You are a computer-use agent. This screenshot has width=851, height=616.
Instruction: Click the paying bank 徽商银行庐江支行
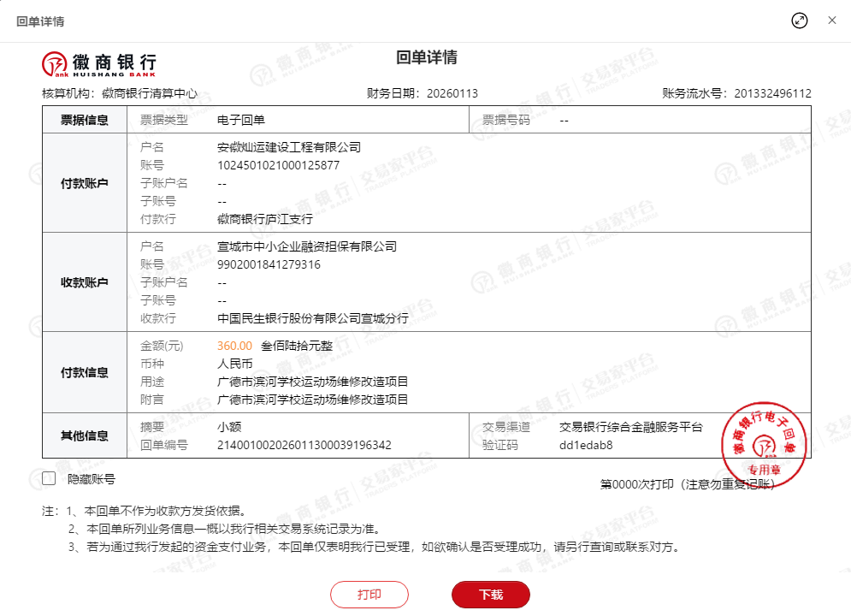tap(265, 219)
